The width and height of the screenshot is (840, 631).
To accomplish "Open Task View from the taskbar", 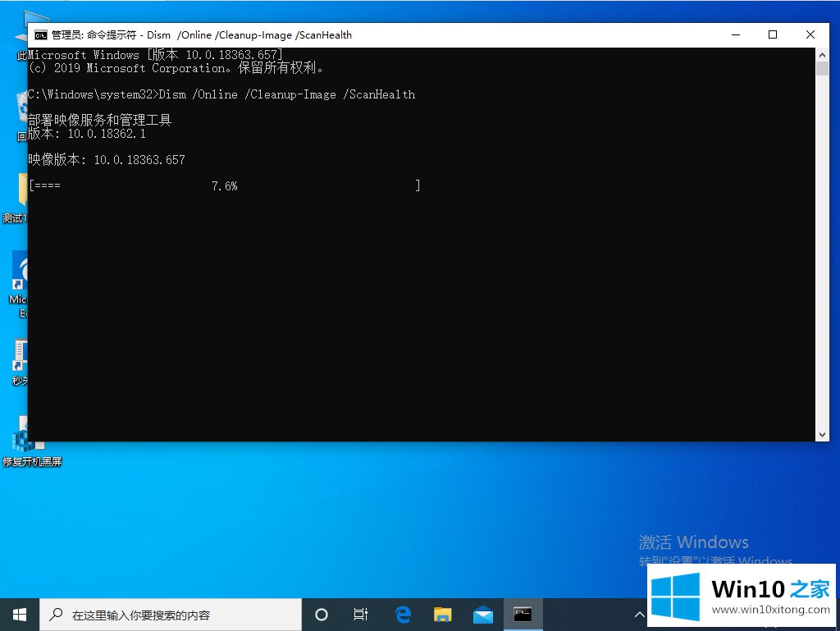I will click(360, 614).
